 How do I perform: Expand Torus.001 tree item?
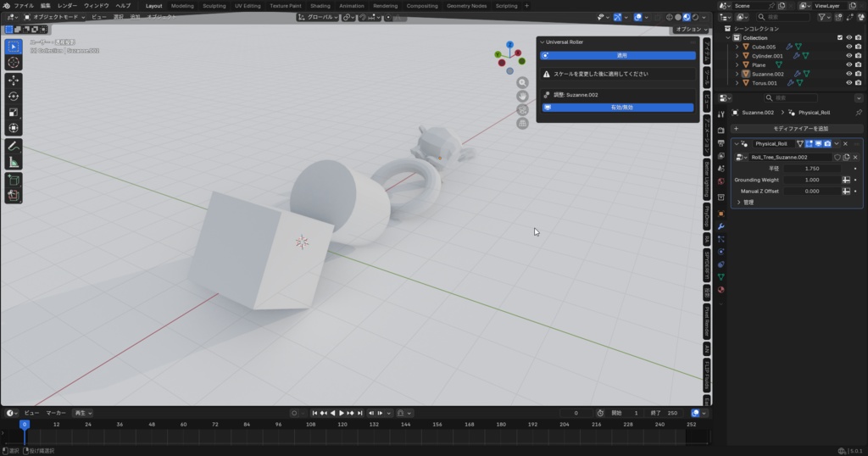pos(737,83)
